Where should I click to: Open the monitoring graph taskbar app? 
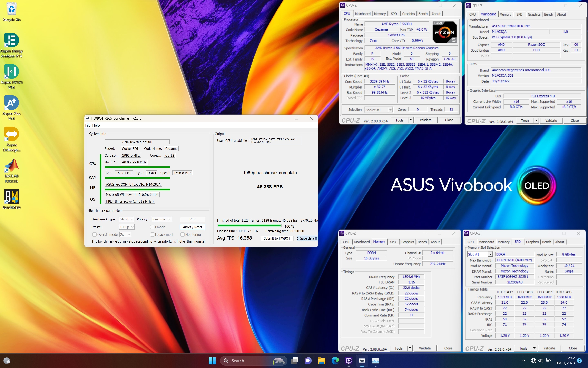[375, 360]
